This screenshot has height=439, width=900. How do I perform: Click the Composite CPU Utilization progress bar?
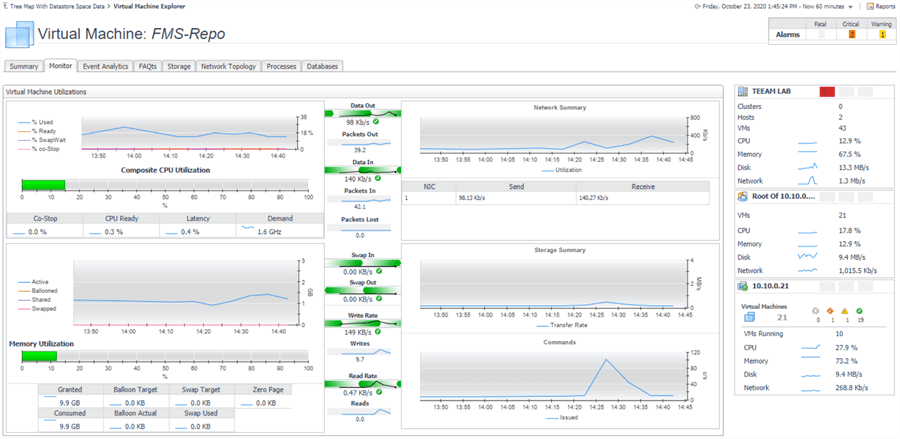pos(165,185)
